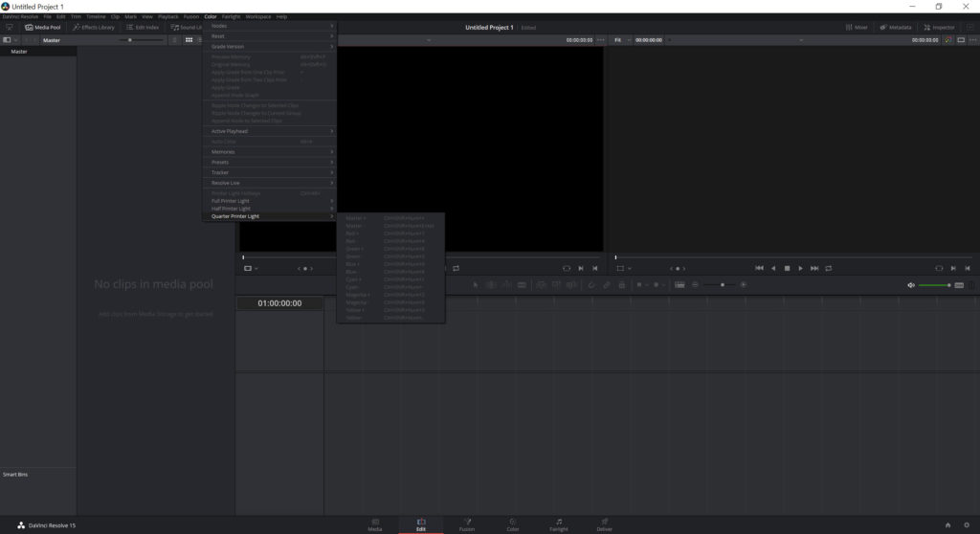Open the Resolve Live submenu
The height and width of the screenshot is (534, 980).
(x=269, y=183)
